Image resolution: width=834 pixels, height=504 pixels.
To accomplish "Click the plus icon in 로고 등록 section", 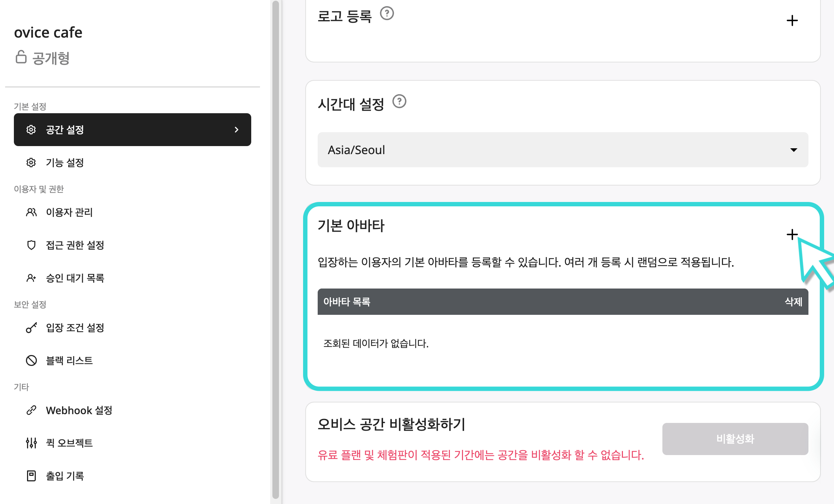I will [792, 20].
